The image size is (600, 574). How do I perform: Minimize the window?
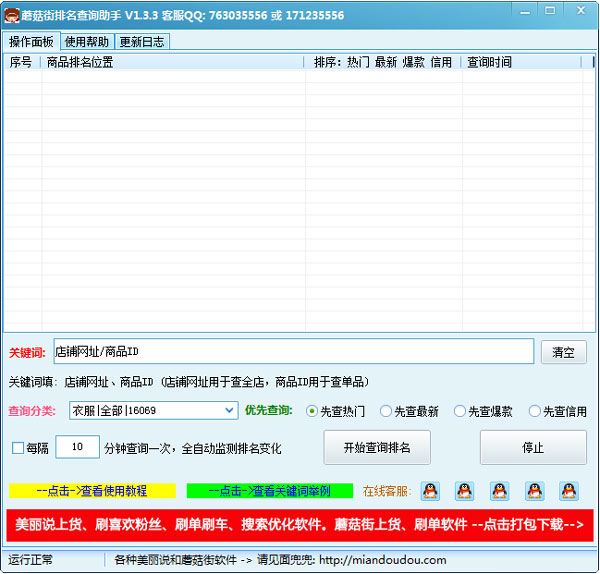point(525,11)
